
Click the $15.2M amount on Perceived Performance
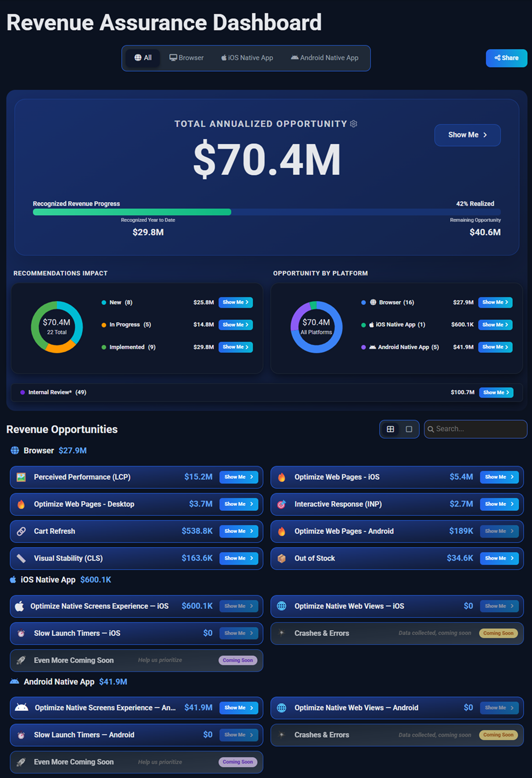(x=198, y=477)
